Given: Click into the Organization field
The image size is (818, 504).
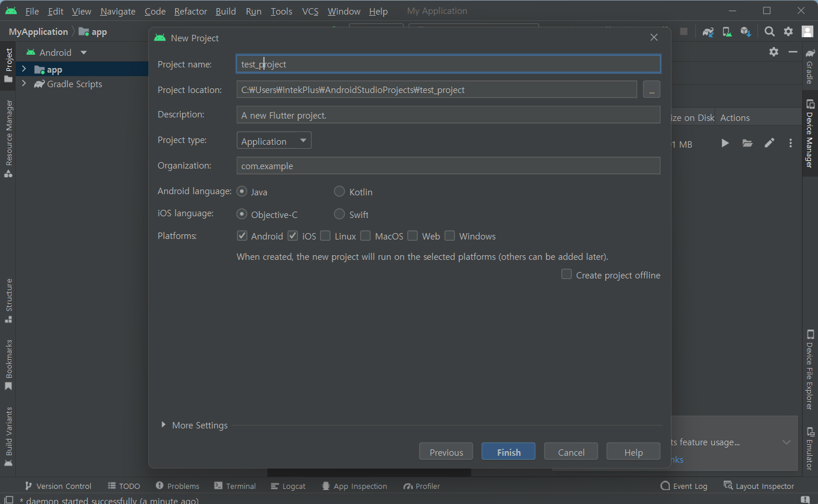Looking at the screenshot, I should point(448,166).
